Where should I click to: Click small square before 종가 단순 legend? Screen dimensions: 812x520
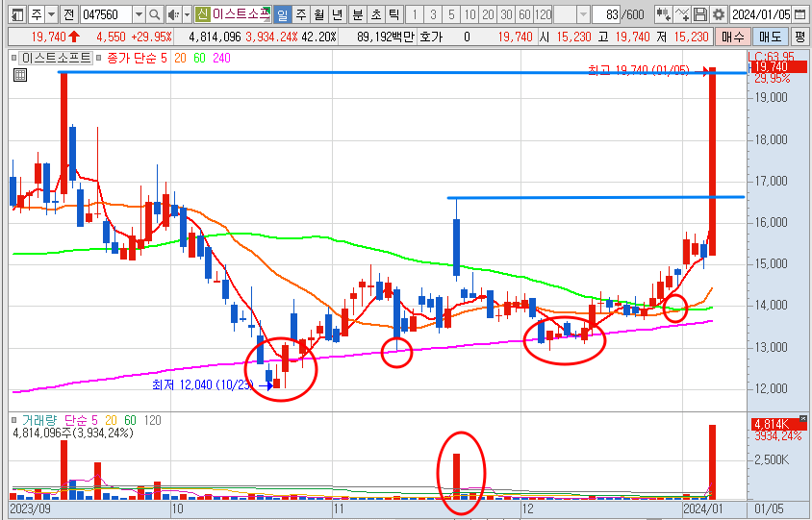(x=100, y=58)
